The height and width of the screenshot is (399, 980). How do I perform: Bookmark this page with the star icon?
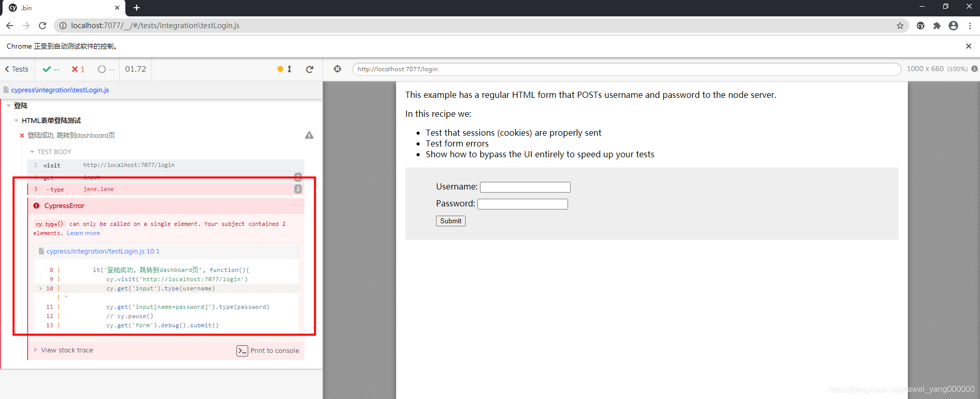[900, 26]
